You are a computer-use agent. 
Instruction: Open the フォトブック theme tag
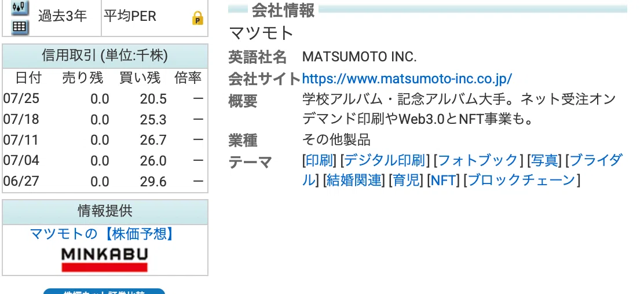(478, 160)
